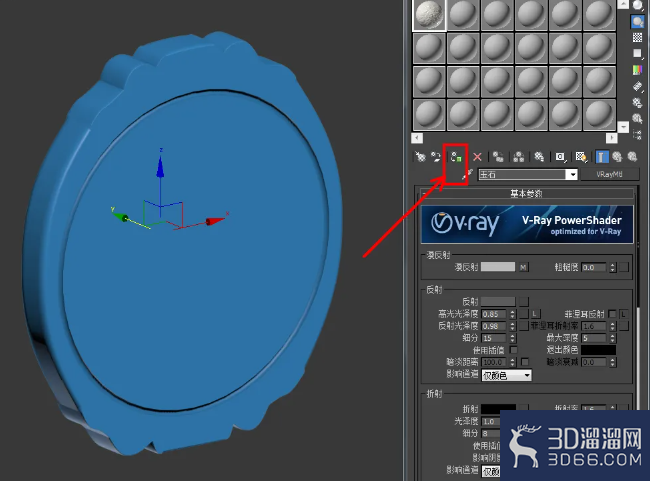Image resolution: width=650 pixels, height=481 pixels.
Task: Click map slot button beside 反射 color
Action: pos(524,301)
